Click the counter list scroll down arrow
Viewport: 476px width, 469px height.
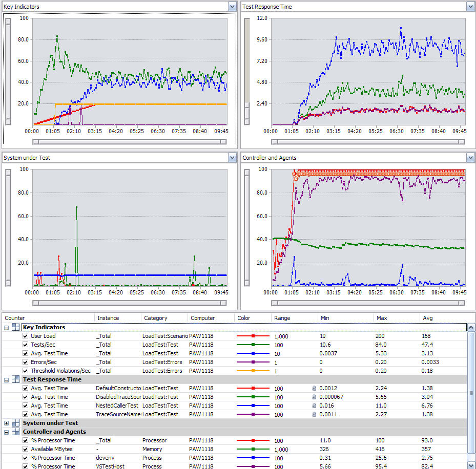click(x=471, y=465)
